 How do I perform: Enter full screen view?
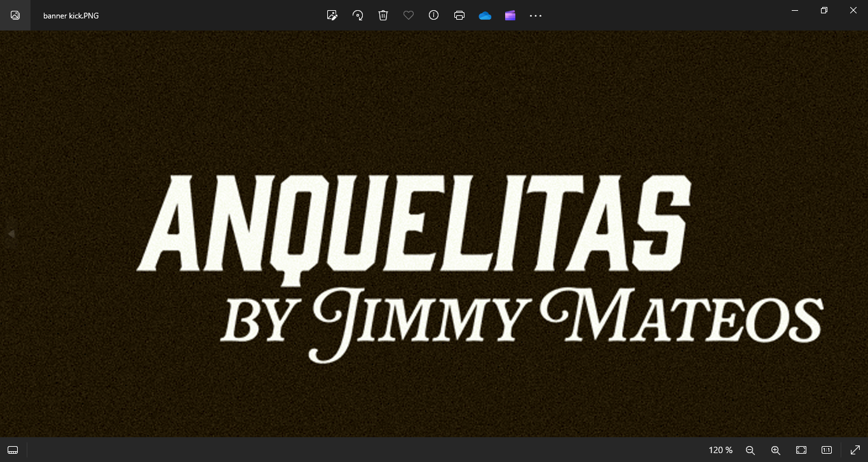855,450
